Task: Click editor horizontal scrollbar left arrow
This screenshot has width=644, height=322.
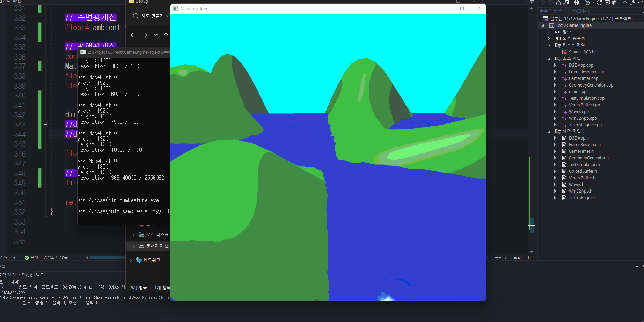Action: 87,258
